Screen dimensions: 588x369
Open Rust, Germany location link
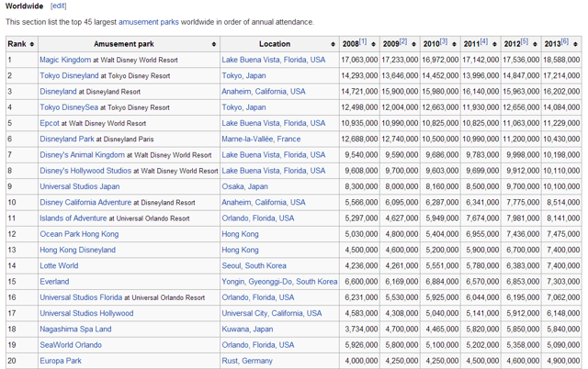(247, 361)
